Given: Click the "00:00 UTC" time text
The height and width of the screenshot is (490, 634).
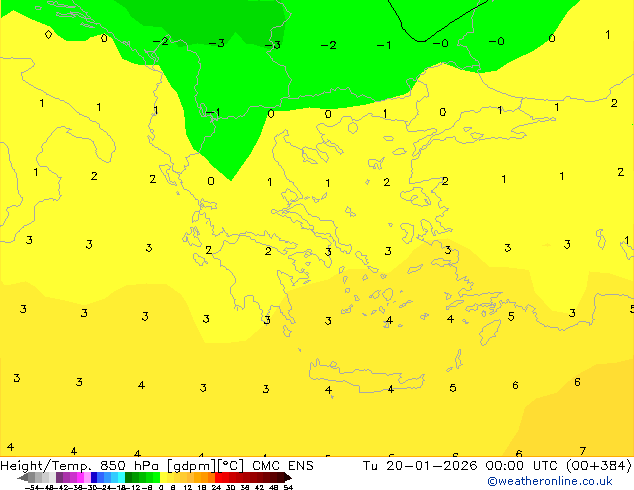Looking at the screenshot, I should 523,466.
